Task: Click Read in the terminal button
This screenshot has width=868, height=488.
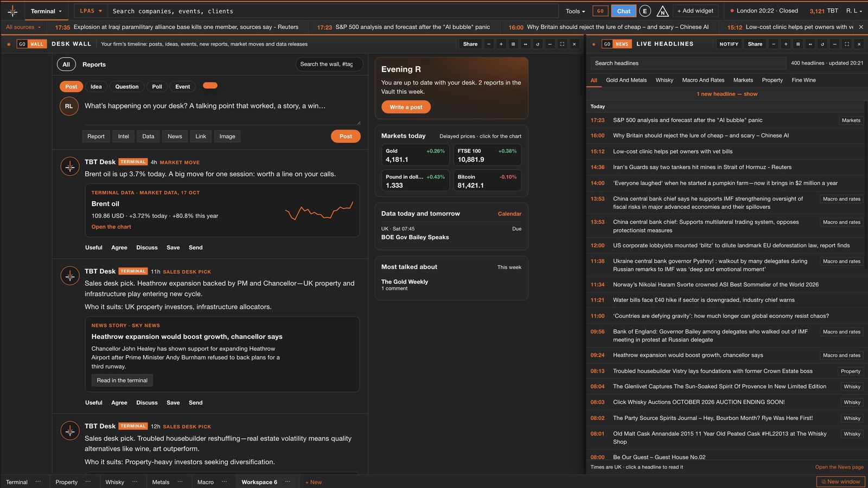Action: pos(122,380)
